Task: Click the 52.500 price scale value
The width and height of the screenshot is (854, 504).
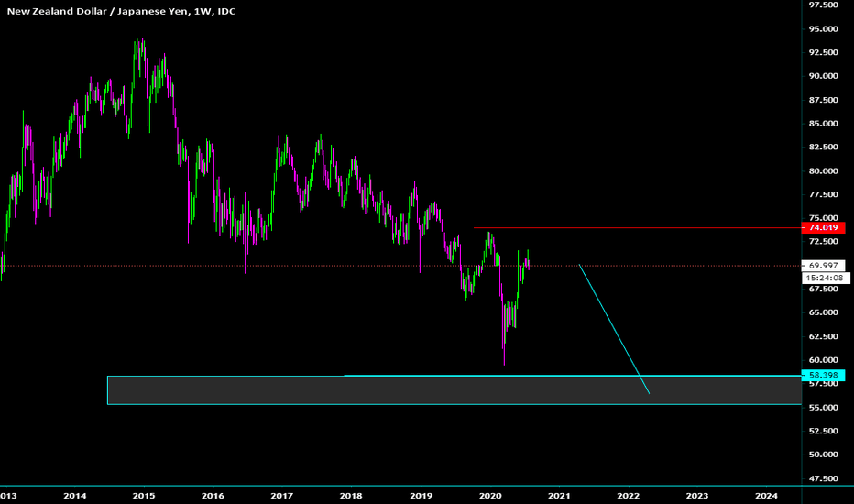Action: [823, 431]
